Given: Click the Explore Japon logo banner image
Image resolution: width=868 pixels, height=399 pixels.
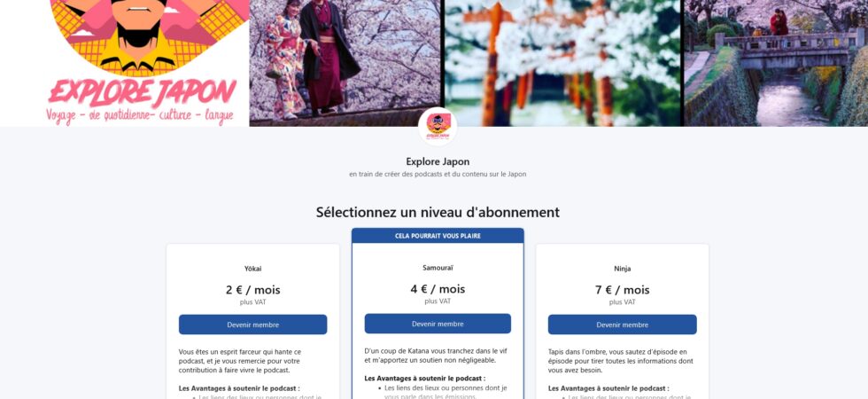Looking at the screenshot, I should [125, 63].
